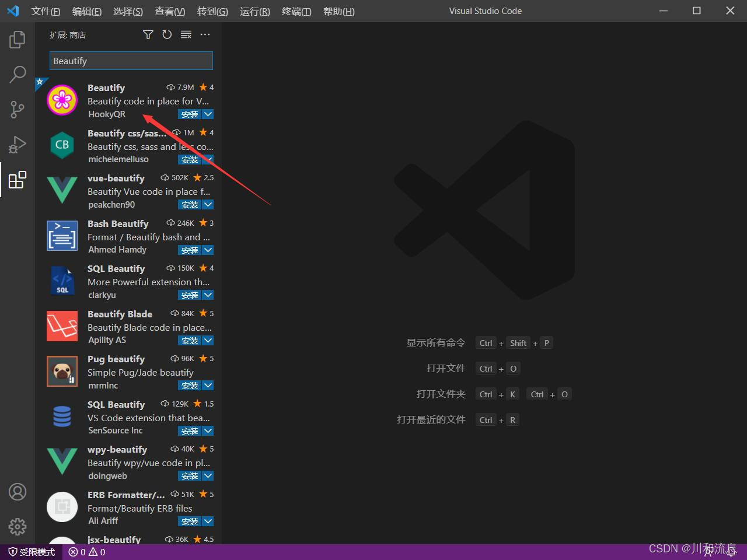Install the vue-beautify extension
This screenshot has width=747, height=560.
tap(190, 205)
